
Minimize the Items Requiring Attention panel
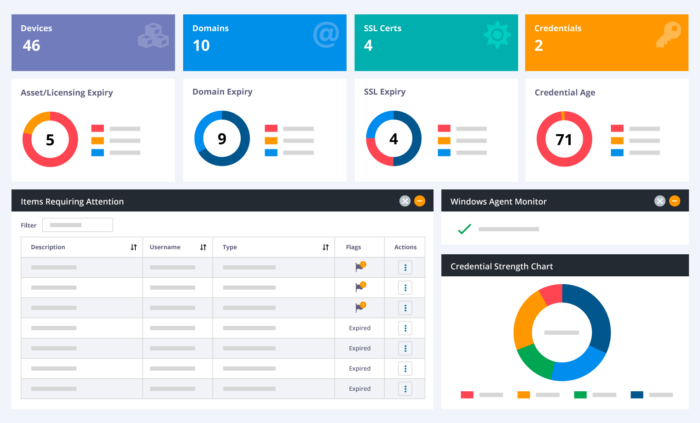coord(420,201)
